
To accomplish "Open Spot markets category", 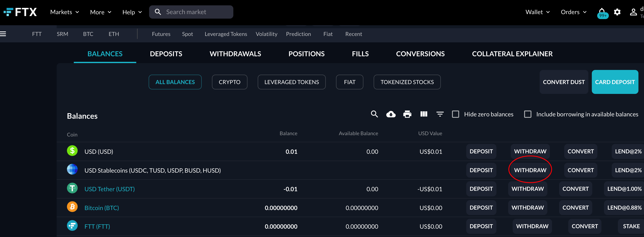I will pos(187,34).
